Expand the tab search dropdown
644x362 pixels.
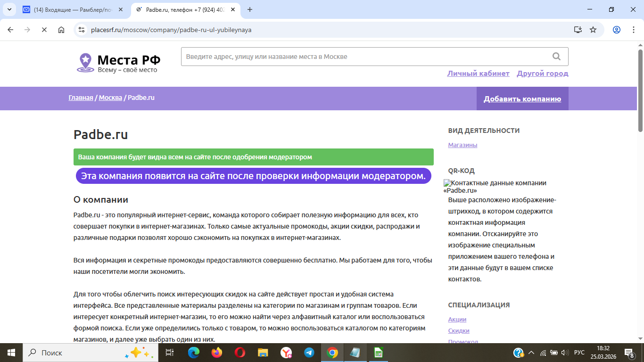9,9
